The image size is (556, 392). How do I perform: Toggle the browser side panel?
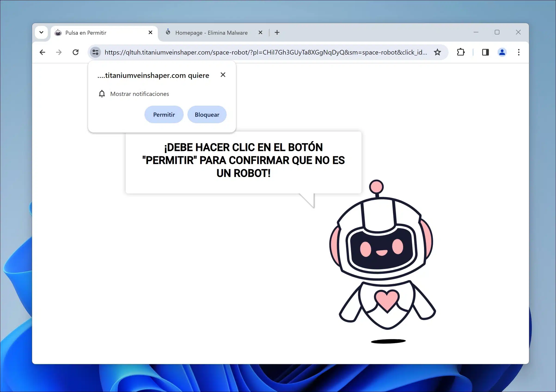coord(485,52)
